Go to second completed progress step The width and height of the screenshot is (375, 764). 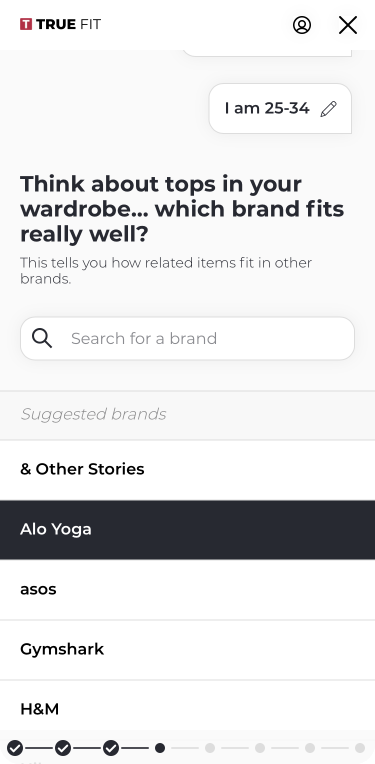coord(63,747)
